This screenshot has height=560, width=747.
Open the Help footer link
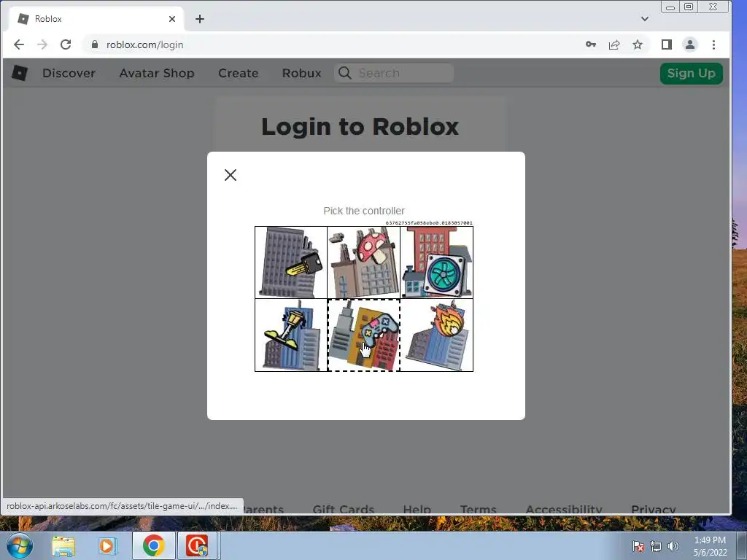click(417, 509)
